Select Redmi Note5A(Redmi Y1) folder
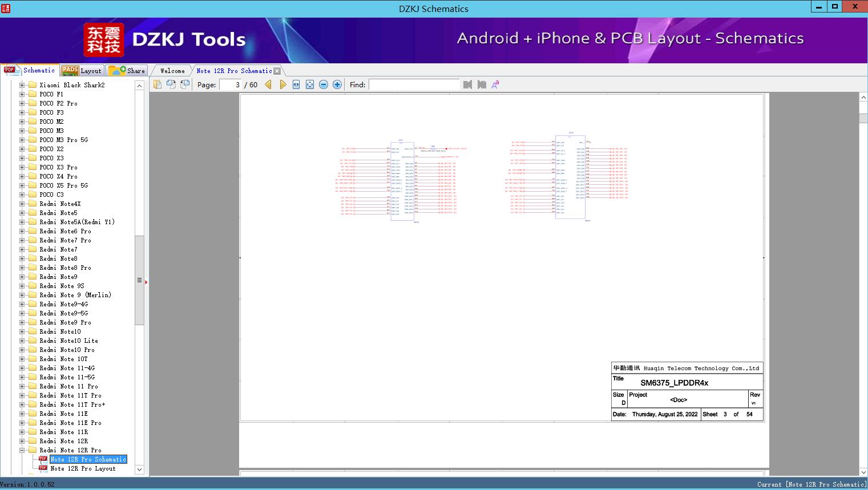868x490 pixels. (77, 222)
